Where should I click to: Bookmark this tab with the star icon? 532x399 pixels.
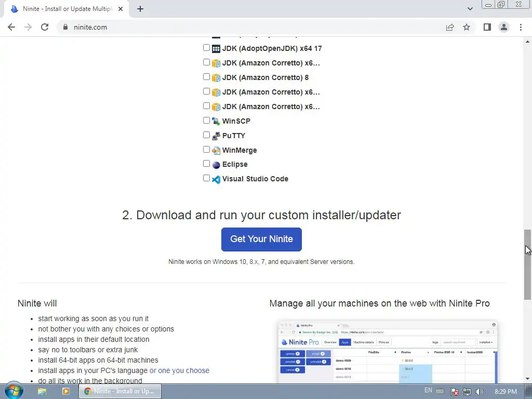pos(467,27)
